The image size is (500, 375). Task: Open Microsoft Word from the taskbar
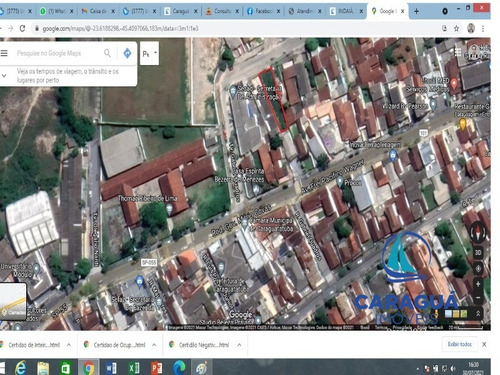111,368
